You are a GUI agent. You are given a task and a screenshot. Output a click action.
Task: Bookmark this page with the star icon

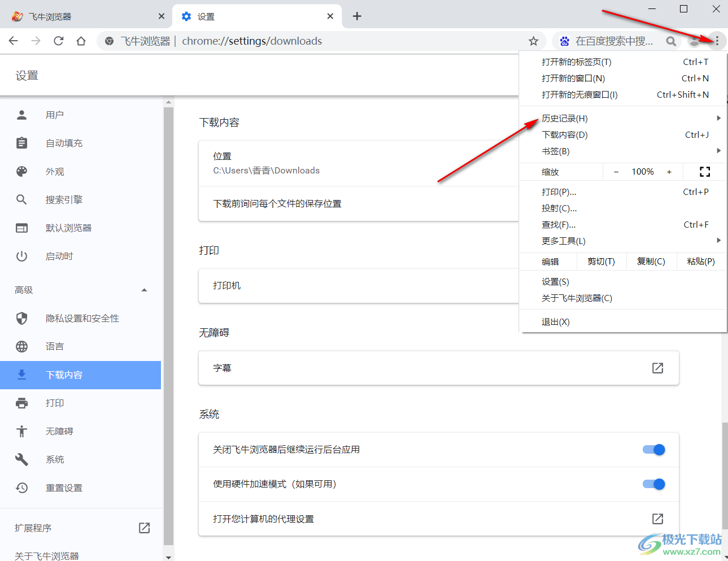tap(533, 41)
